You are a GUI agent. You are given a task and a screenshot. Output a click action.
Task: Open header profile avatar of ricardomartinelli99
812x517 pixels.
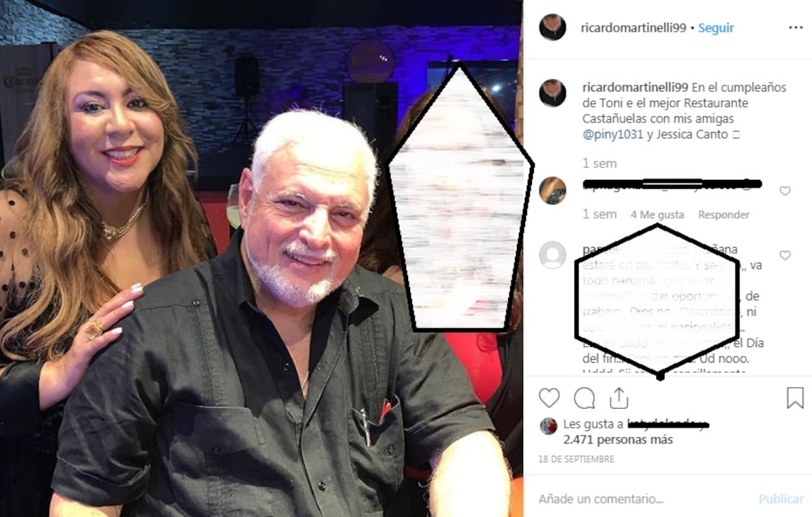(x=552, y=27)
